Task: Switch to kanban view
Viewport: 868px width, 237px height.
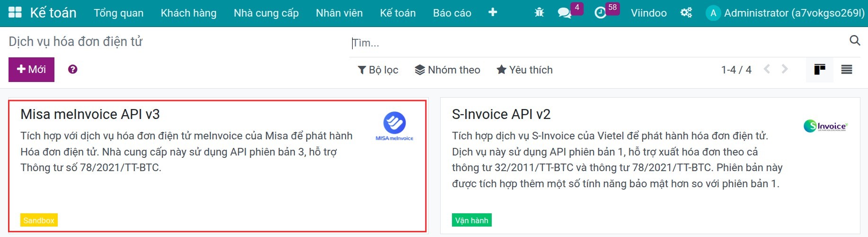Action: click(x=820, y=70)
